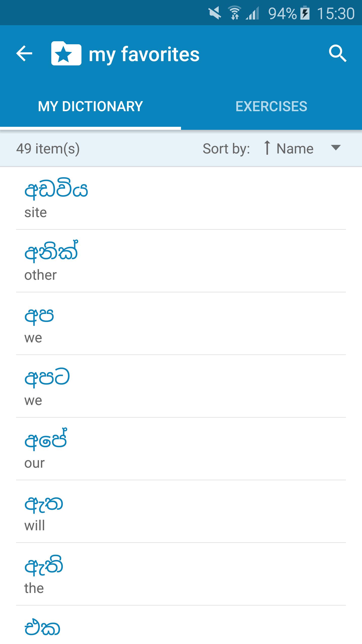Image resolution: width=362 pixels, height=644 pixels.
Task: Open the entry translated as other
Action: (x=181, y=261)
